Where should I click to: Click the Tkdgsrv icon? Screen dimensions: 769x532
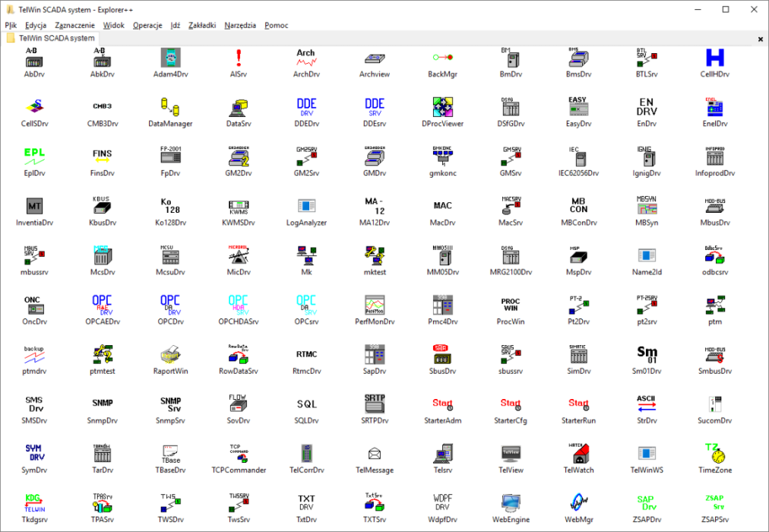pyautogui.click(x=34, y=504)
